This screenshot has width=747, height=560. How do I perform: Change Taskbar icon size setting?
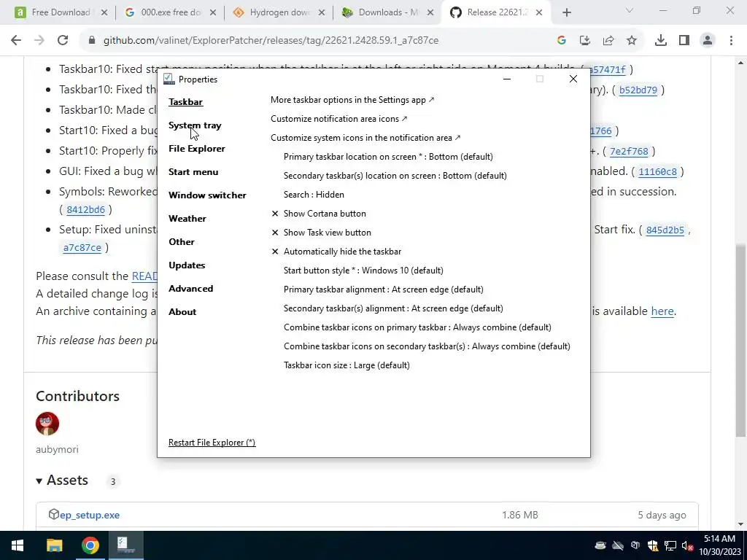coord(347,365)
